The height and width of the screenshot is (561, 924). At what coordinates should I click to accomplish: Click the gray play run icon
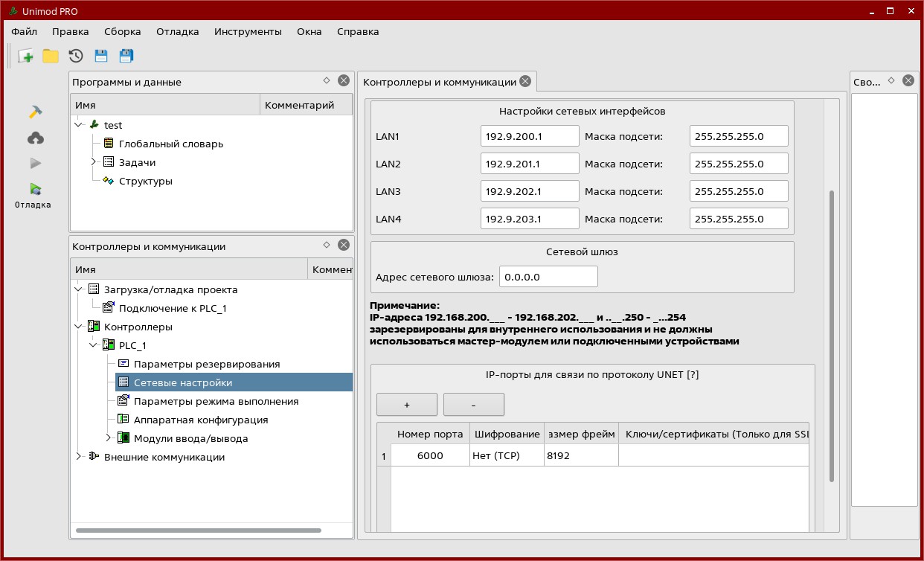click(35, 163)
